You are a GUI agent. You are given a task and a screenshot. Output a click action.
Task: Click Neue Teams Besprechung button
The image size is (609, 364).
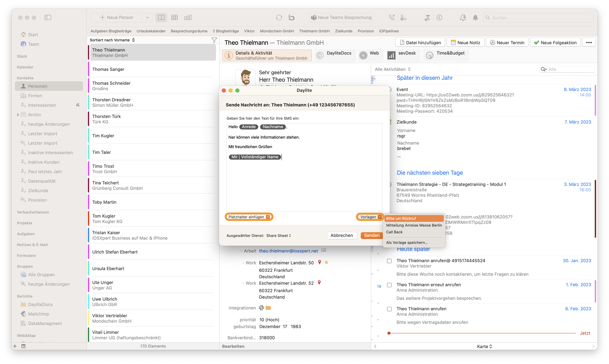(x=341, y=17)
